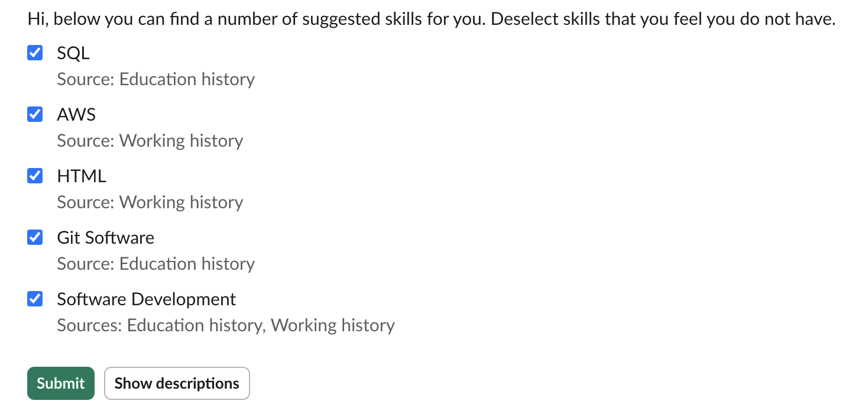The height and width of the screenshot is (420, 868).
Task: Click the Sources line under Software Development
Action: pyautogui.click(x=225, y=325)
